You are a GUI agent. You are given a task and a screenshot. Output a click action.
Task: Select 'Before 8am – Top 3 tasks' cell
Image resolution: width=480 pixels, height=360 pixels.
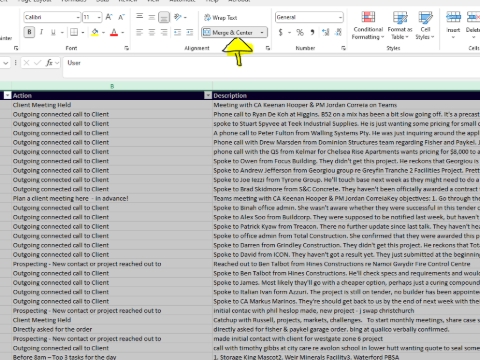(x=112, y=357)
